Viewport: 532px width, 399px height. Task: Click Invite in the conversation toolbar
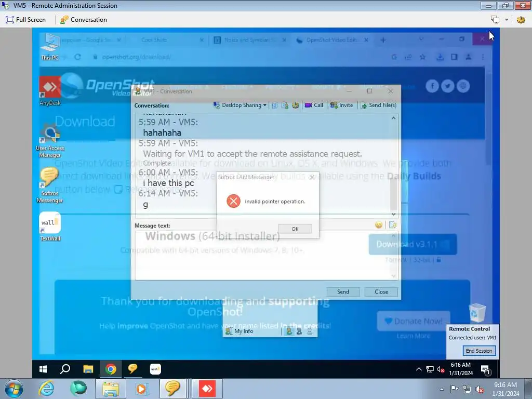tap(342, 105)
